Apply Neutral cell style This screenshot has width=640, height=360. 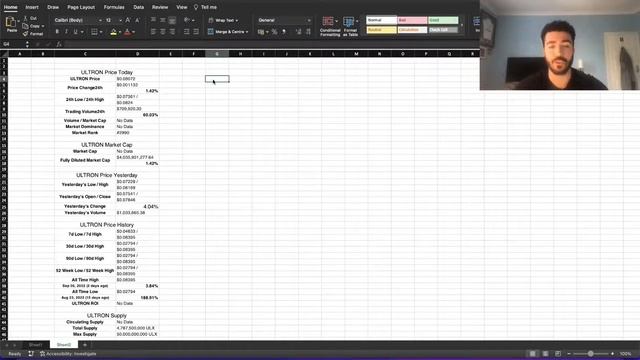381,30
